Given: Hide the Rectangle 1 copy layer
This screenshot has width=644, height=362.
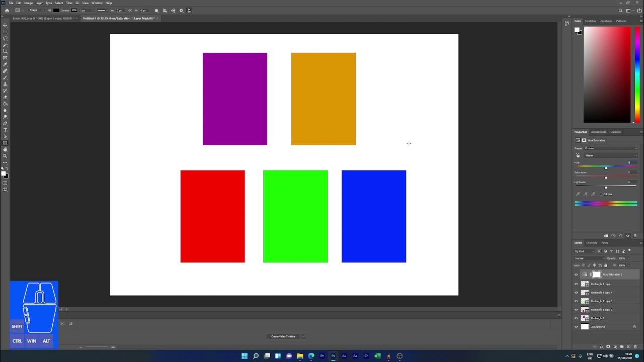Looking at the screenshot, I should point(576,284).
